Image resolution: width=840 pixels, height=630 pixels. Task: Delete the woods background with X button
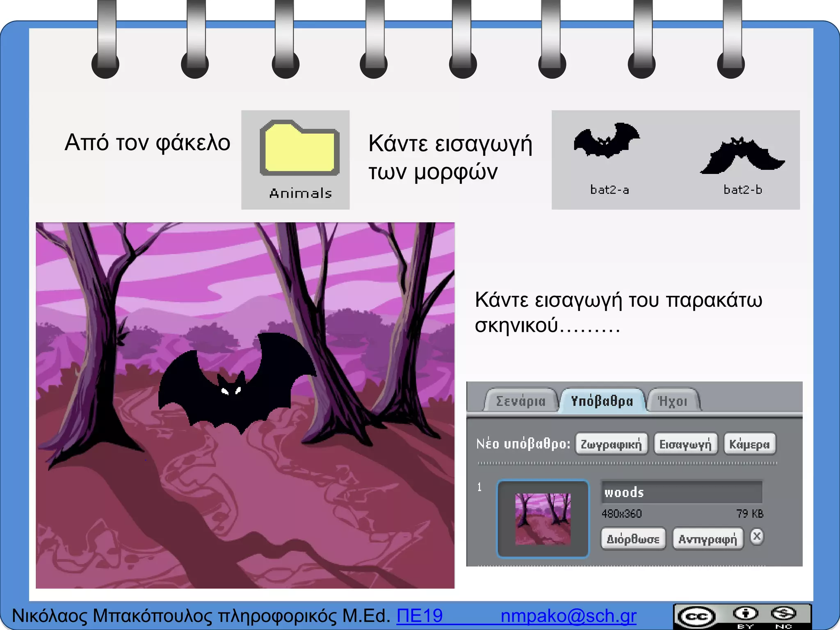[x=757, y=536]
